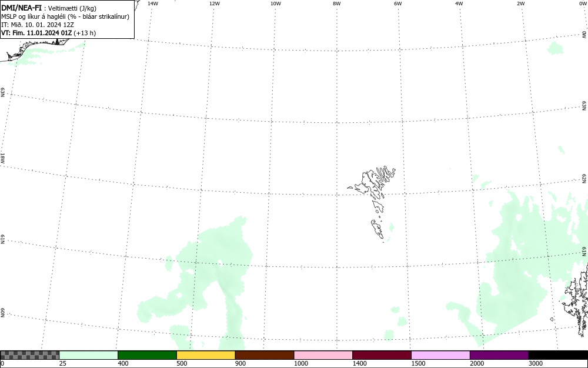Click the 'Veltimætti (J/kg)' label
Screen dimensions: 588x368
pos(72,8)
